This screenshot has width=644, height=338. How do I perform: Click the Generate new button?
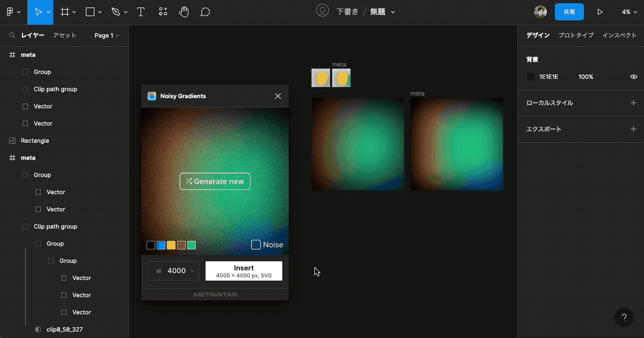click(215, 181)
